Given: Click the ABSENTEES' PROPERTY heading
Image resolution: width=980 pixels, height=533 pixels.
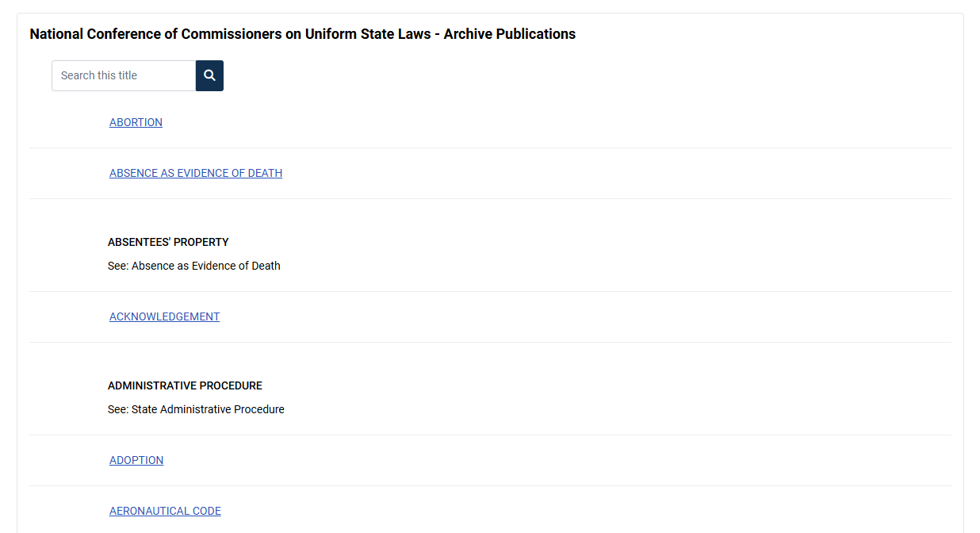Looking at the screenshot, I should coord(168,242).
